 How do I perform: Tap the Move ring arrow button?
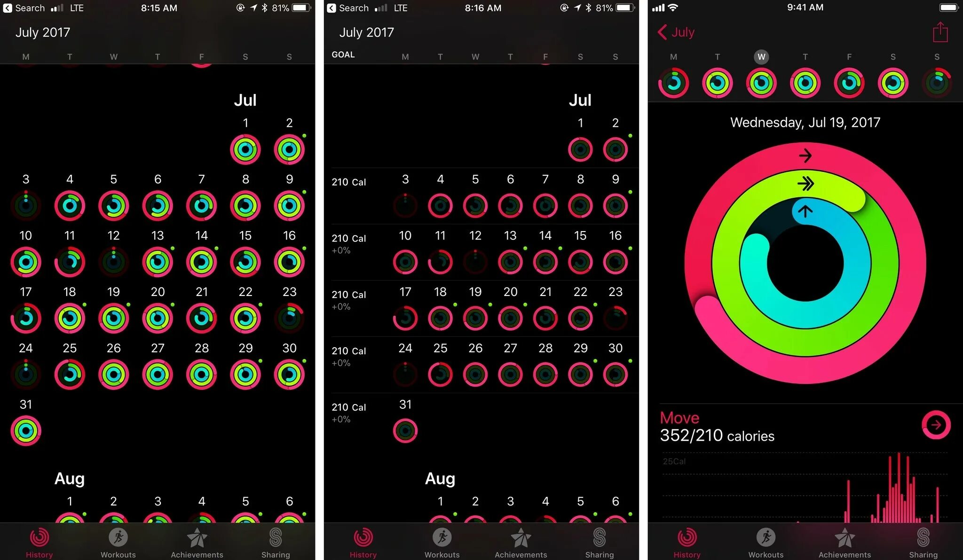[939, 425]
